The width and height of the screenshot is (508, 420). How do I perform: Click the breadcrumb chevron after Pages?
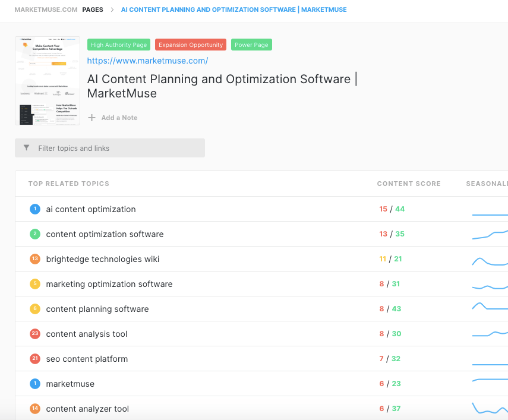point(112,10)
